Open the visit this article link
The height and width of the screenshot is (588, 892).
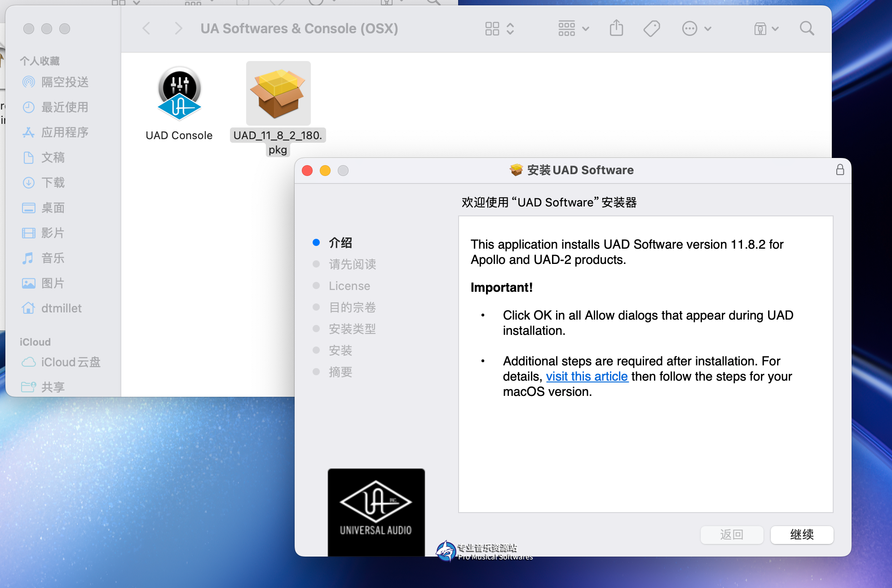(x=587, y=376)
